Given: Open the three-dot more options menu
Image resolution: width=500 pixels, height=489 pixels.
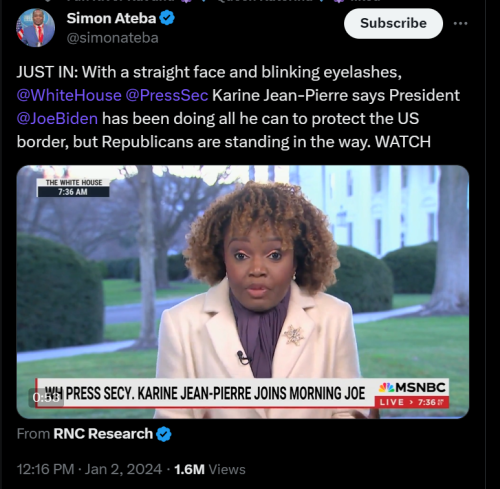Looking at the screenshot, I should 460,23.
